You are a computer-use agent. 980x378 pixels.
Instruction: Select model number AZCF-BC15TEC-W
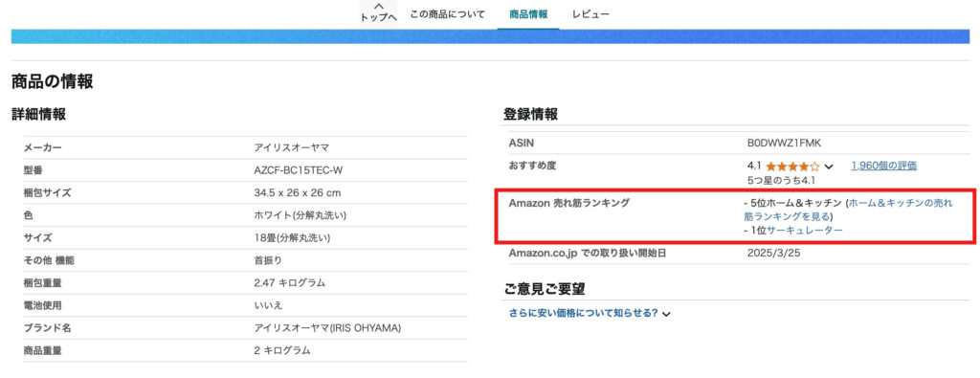(299, 170)
